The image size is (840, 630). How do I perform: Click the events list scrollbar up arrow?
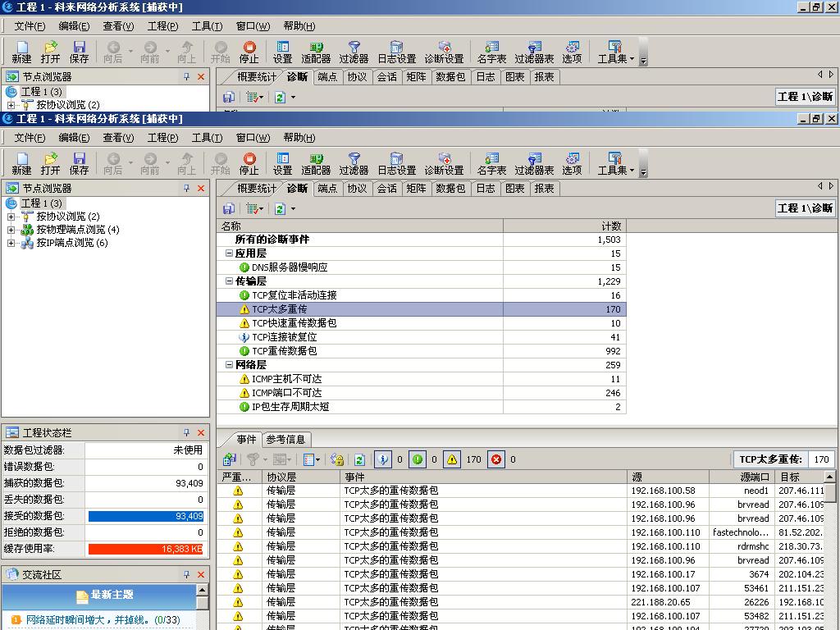(830, 477)
